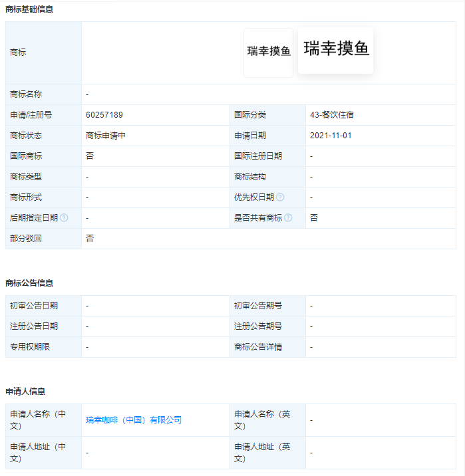Click application date 2021-11-01
This screenshot has width=465, height=476.
click(x=331, y=136)
